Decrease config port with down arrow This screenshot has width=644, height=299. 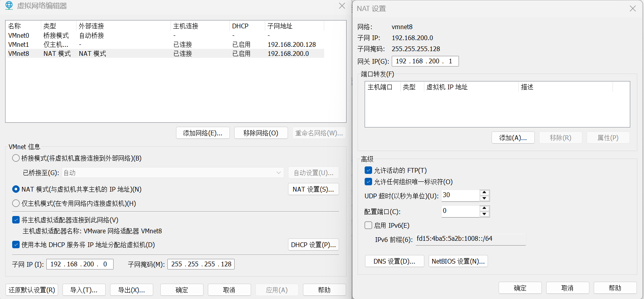(x=484, y=214)
